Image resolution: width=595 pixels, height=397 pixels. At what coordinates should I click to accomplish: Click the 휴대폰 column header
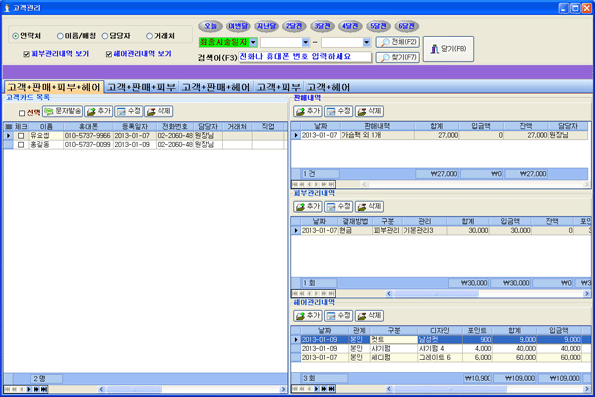coord(88,126)
